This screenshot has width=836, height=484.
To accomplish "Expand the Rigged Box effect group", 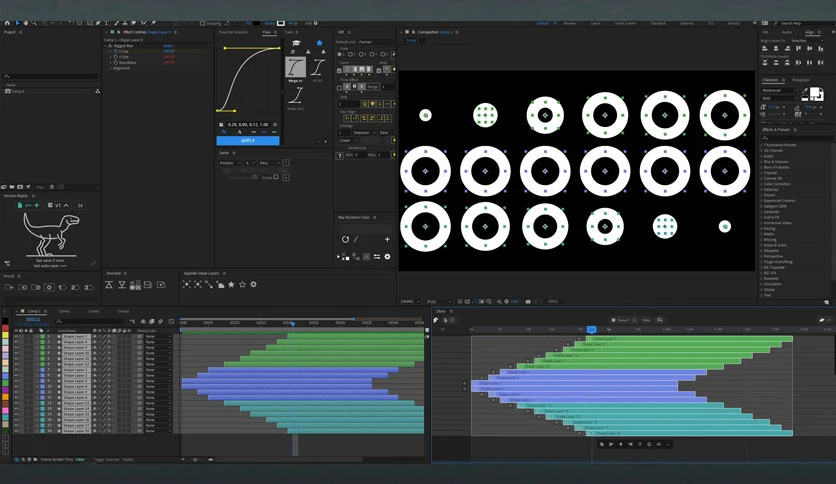I will [105, 46].
